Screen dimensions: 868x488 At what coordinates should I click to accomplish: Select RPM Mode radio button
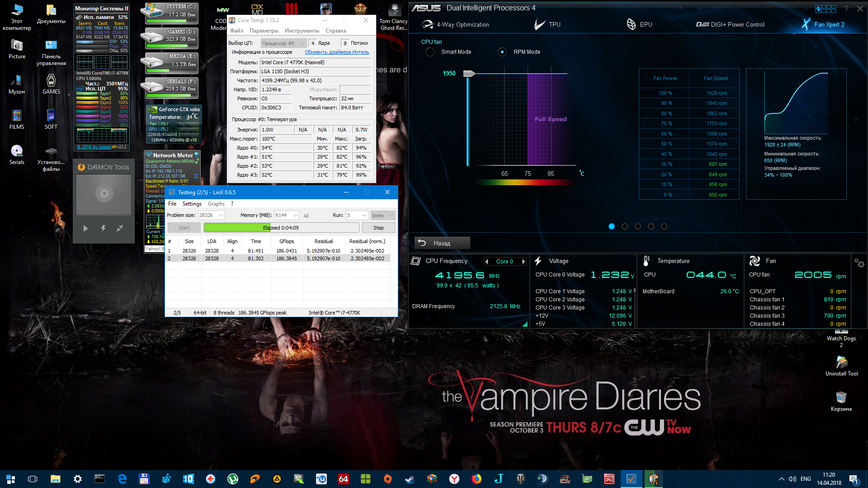click(502, 52)
